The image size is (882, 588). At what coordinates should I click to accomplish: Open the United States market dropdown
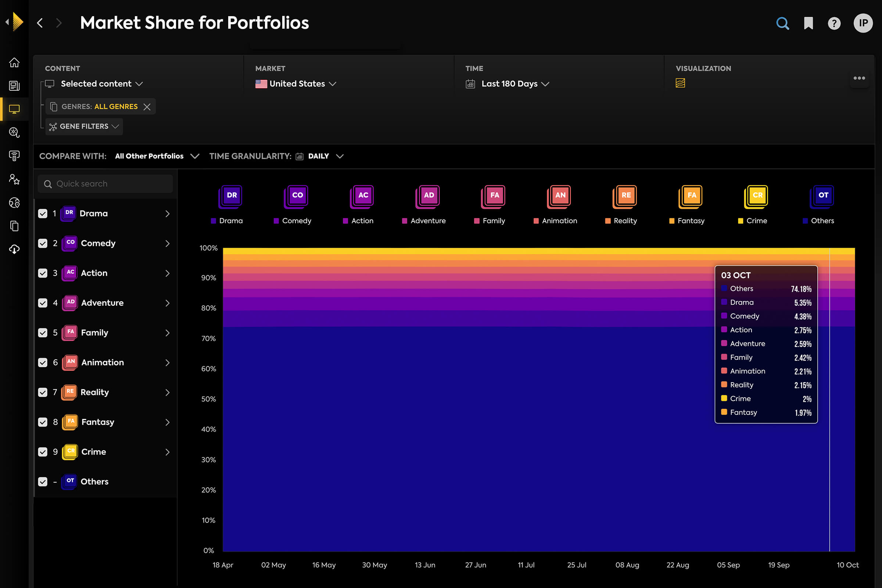(296, 84)
